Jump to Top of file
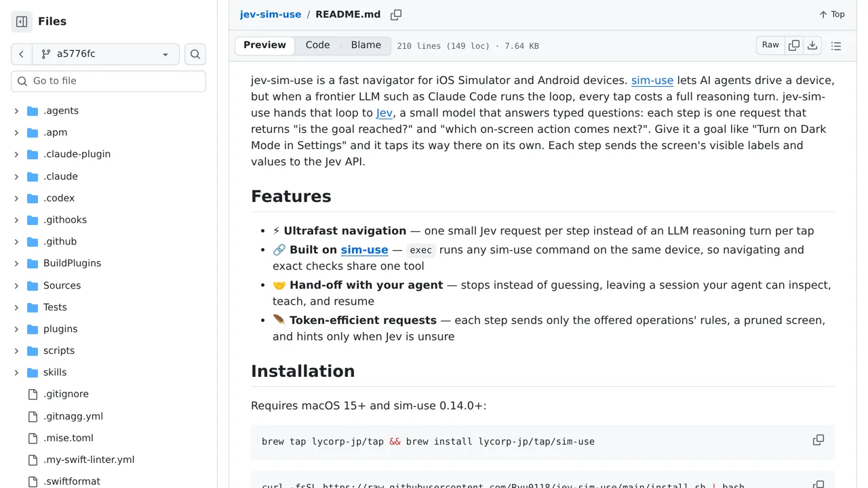 click(832, 14)
